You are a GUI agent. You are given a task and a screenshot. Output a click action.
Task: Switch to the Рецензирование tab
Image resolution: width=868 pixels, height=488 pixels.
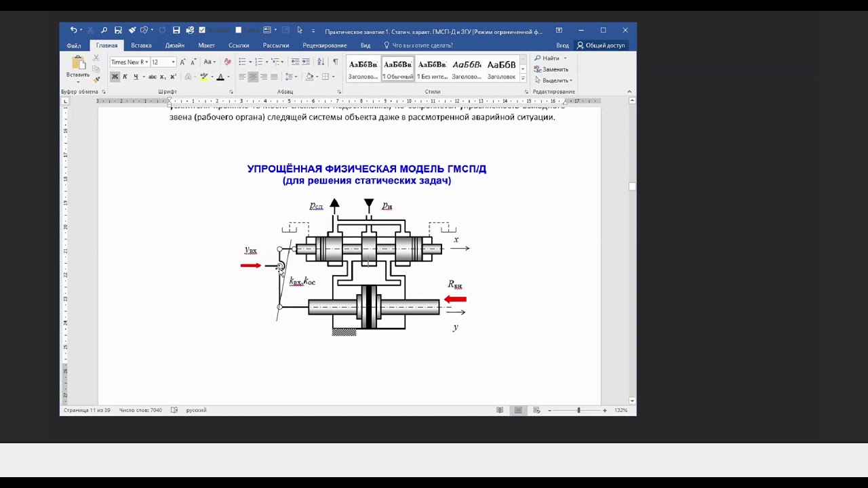[325, 45]
